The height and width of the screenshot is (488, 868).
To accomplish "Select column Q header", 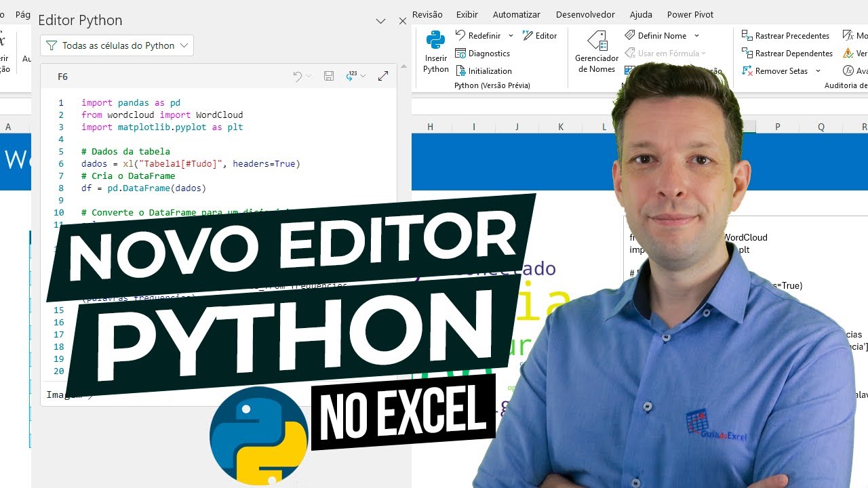I will pos(821,127).
